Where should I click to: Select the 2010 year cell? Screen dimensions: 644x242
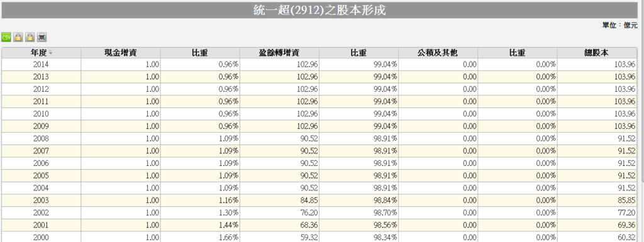[x=41, y=114]
